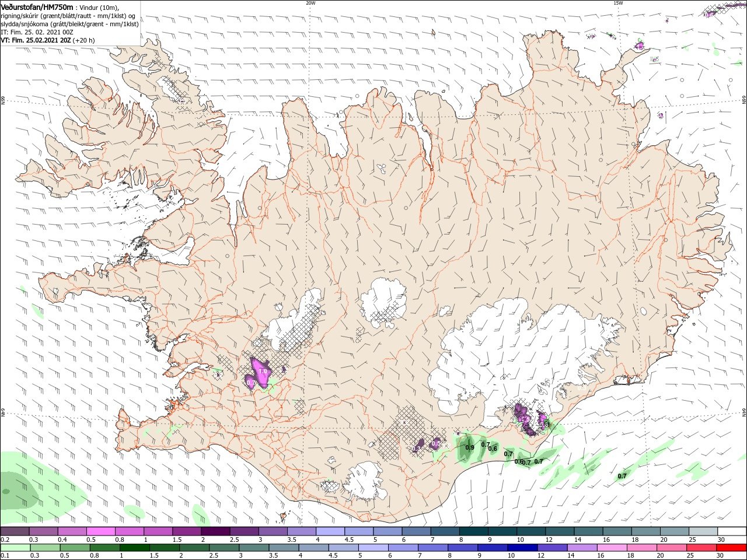This screenshot has height=560, width=747.
Task: Pick the upper-row purple swatch labeled 1.5
Action: pyautogui.click(x=187, y=531)
